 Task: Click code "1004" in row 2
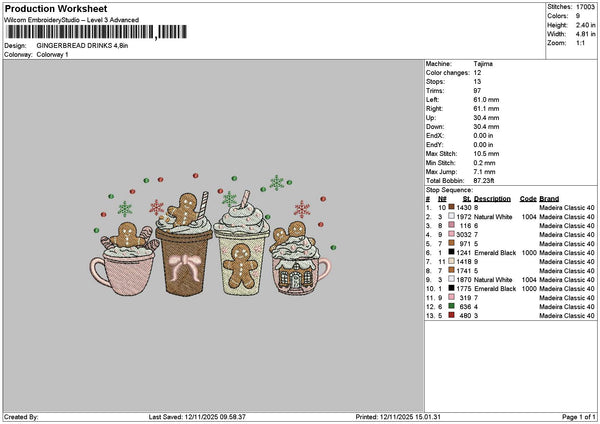pos(528,217)
